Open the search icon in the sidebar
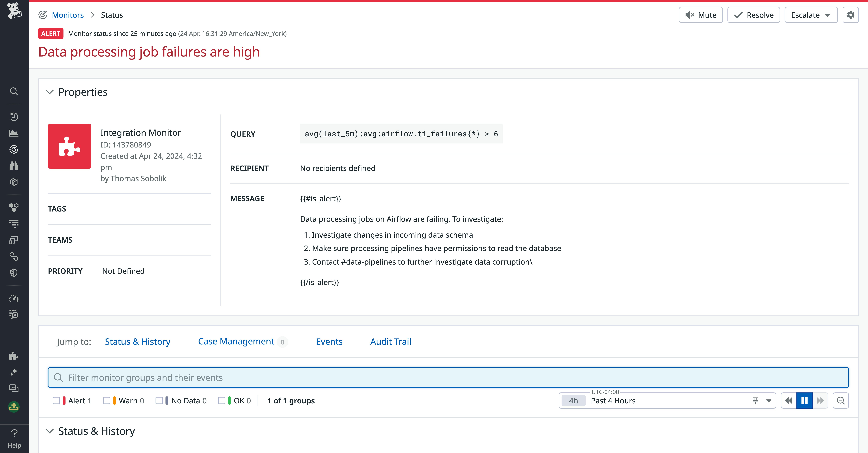The width and height of the screenshot is (868, 453). coord(14,92)
